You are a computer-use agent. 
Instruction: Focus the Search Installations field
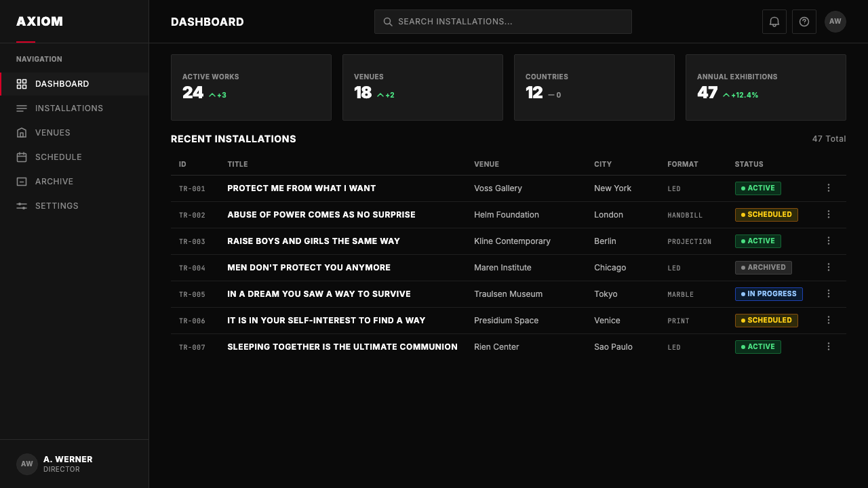point(503,22)
